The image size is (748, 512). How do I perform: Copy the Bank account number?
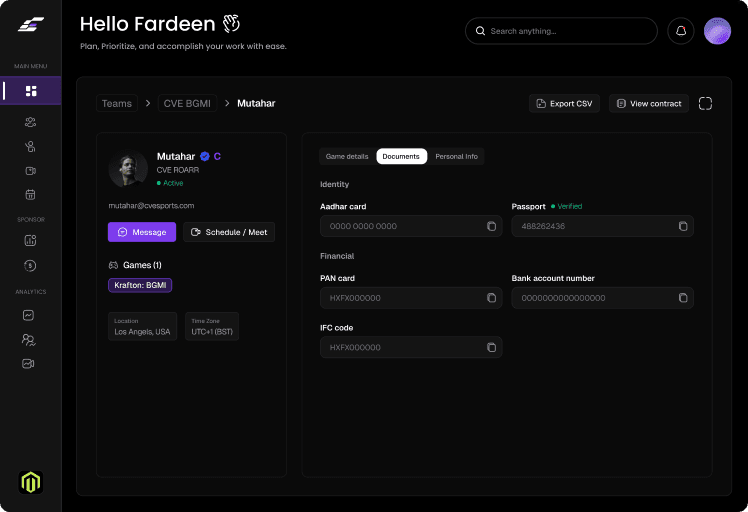tap(683, 298)
